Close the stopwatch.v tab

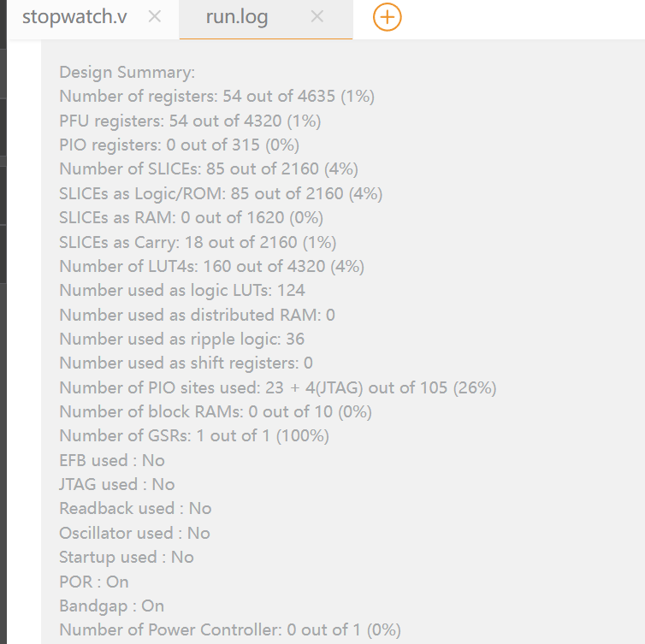[155, 17]
